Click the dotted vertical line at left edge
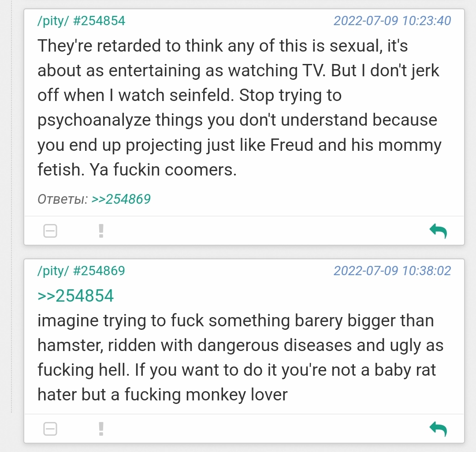 point(12,220)
